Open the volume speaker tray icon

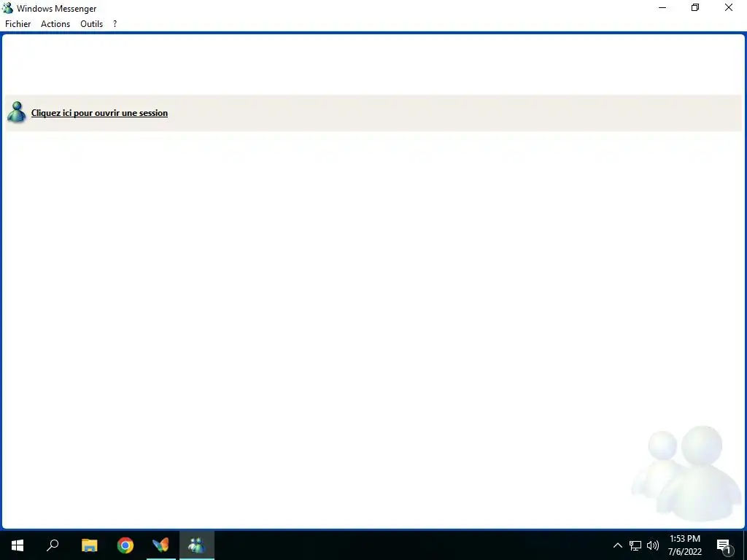(x=653, y=545)
